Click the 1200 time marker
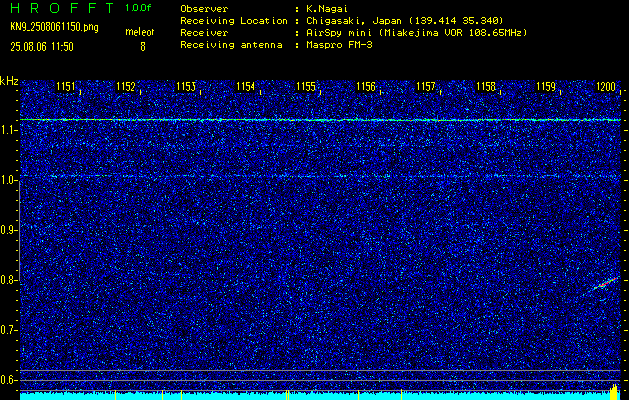Viewport: 629px width, 400px height. pos(606,86)
